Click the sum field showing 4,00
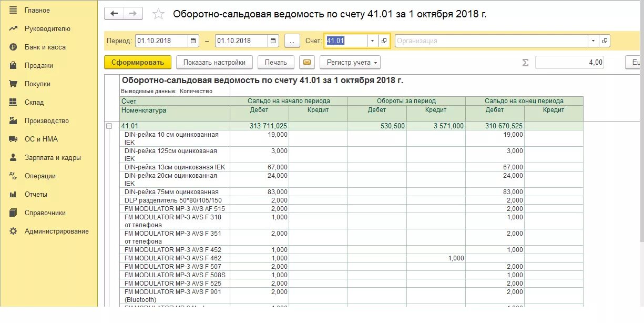This screenshot has height=323, width=644. point(570,62)
